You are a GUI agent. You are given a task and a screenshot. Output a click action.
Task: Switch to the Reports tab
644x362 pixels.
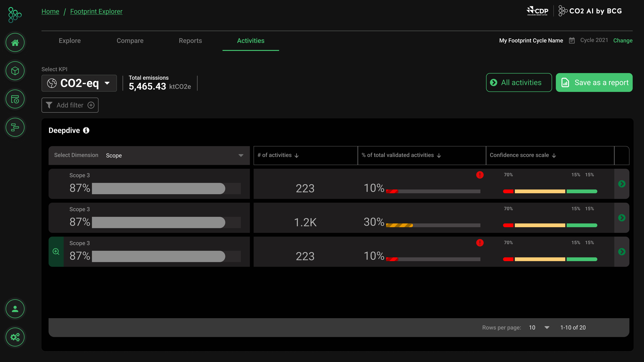(x=190, y=41)
